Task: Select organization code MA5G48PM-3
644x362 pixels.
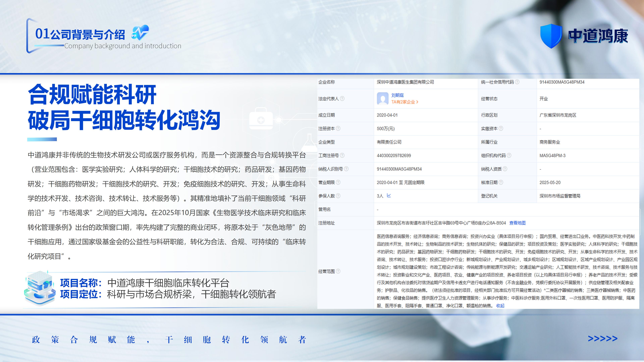Action: pos(552,155)
